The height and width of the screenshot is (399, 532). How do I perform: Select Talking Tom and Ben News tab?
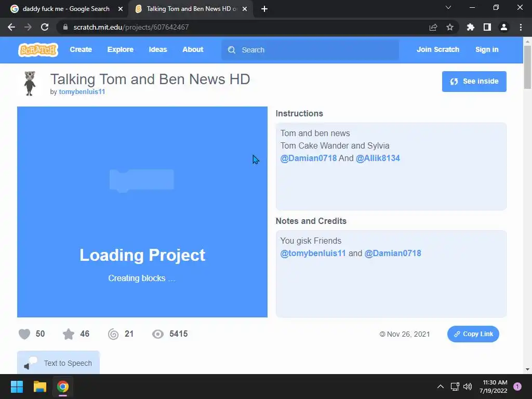[x=192, y=9]
